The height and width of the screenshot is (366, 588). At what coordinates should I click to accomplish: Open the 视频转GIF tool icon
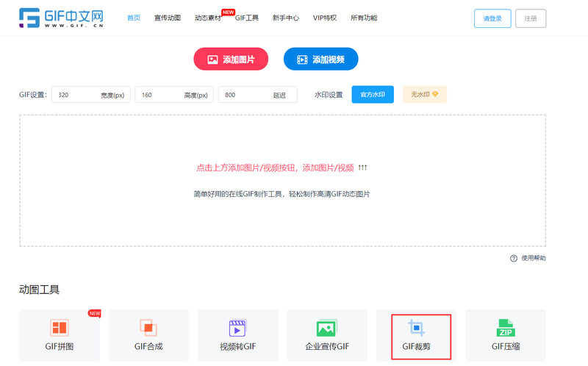click(x=237, y=328)
